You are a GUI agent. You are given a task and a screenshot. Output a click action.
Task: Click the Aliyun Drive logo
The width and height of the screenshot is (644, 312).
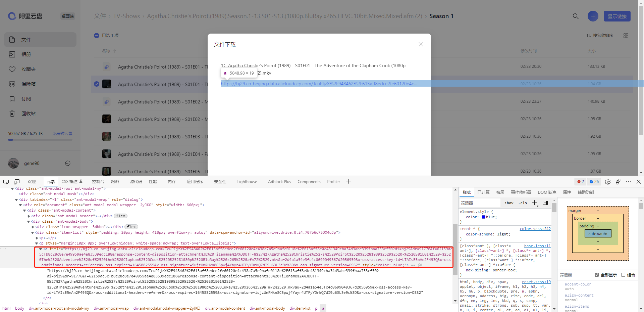tap(25, 16)
